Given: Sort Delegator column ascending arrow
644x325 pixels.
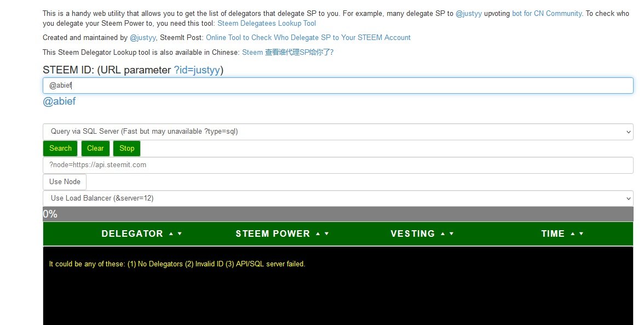Looking at the screenshot, I should coord(171,234).
